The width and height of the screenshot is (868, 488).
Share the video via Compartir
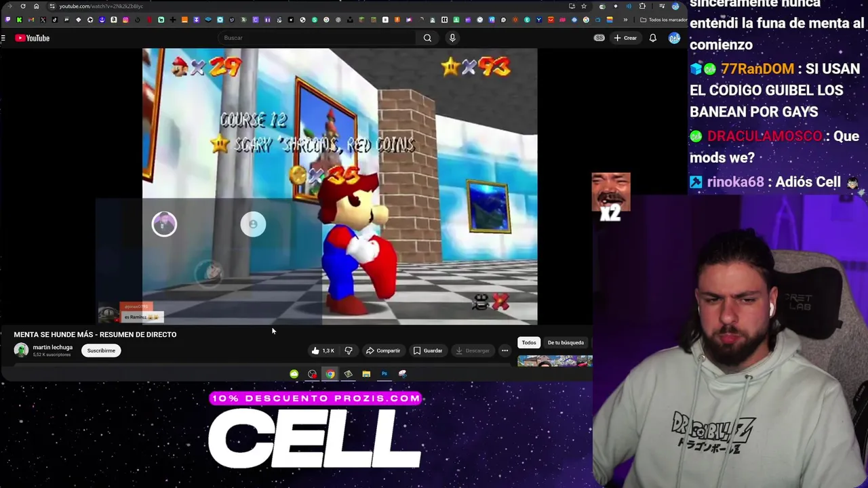(x=383, y=350)
